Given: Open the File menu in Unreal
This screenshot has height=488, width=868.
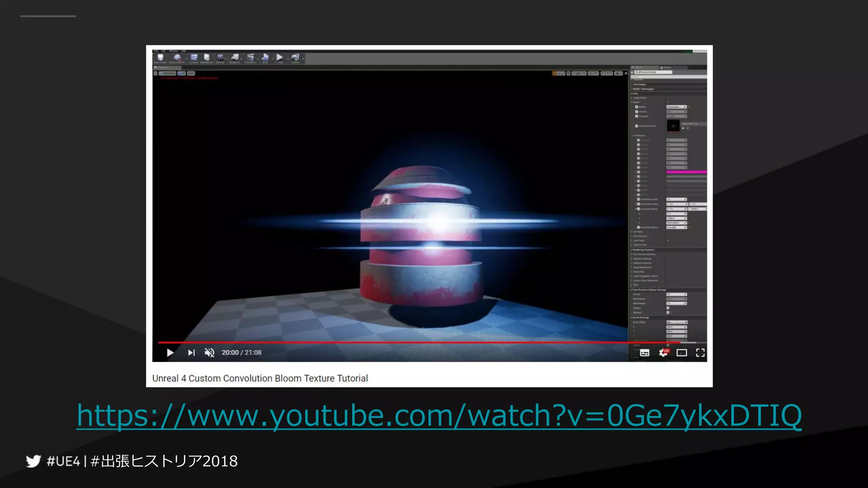Looking at the screenshot, I should point(156,51).
